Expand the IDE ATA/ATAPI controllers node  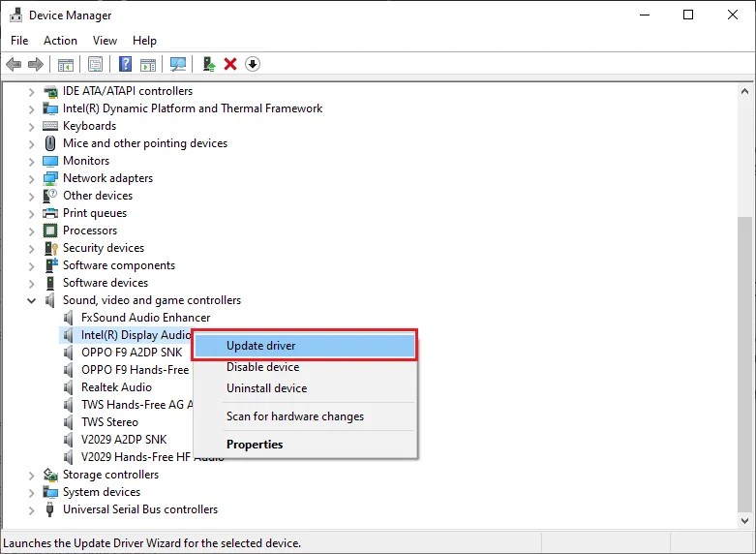(x=31, y=91)
